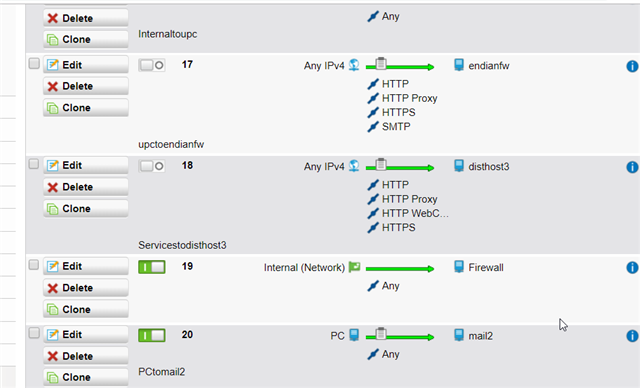The image size is (640, 388).
Task: Click the log clipboard icon on rule 18 arrow
Action: click(x=381, y=164)
